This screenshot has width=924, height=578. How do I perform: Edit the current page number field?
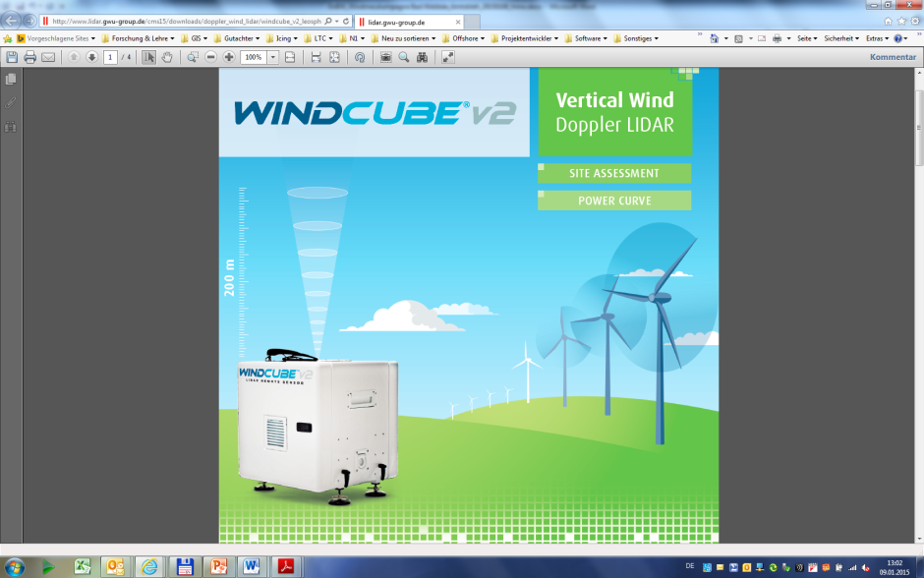pyautogui.click(x=110, y=57)
